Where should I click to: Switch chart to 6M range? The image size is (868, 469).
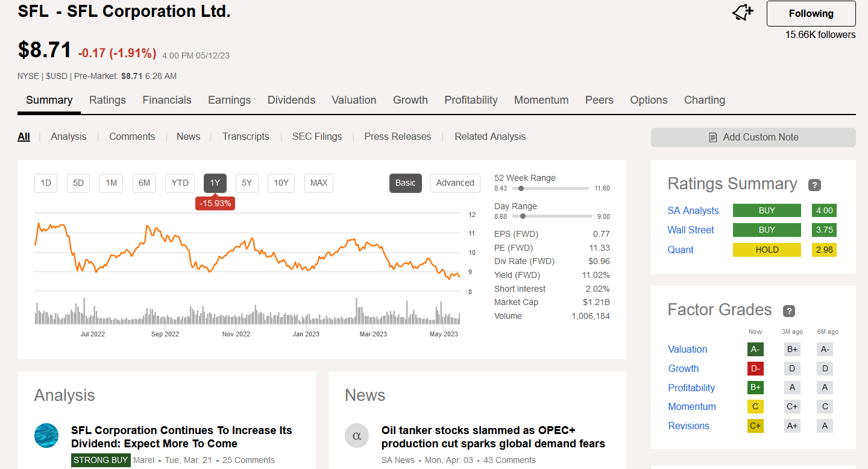(x=144, y=183)
